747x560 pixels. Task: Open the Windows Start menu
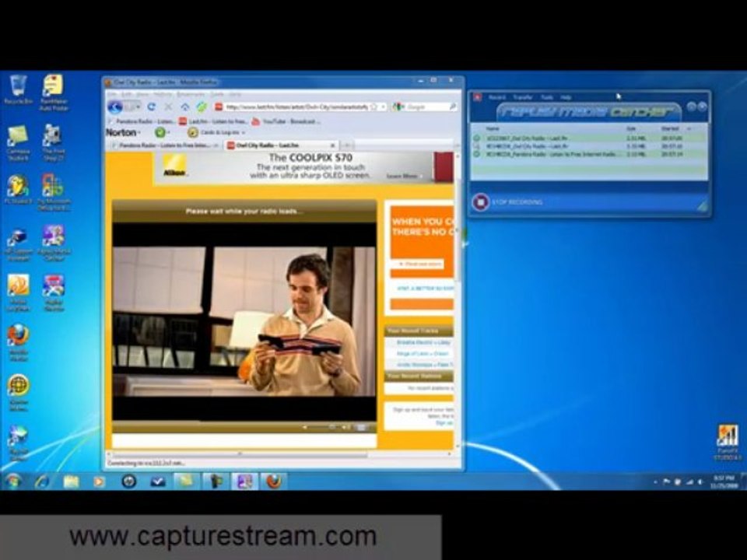(13, 481)
